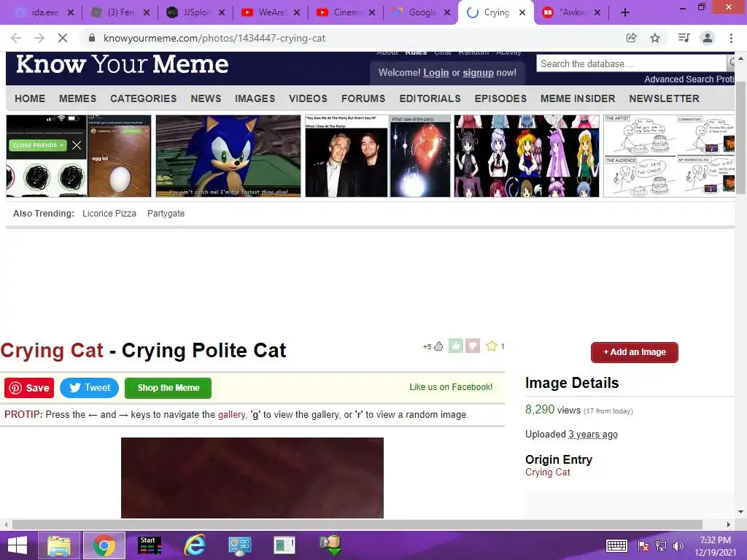The height and width of the screenshot is (560, 747).
Task: Click + Add an Image button
Action: (635, 352)
